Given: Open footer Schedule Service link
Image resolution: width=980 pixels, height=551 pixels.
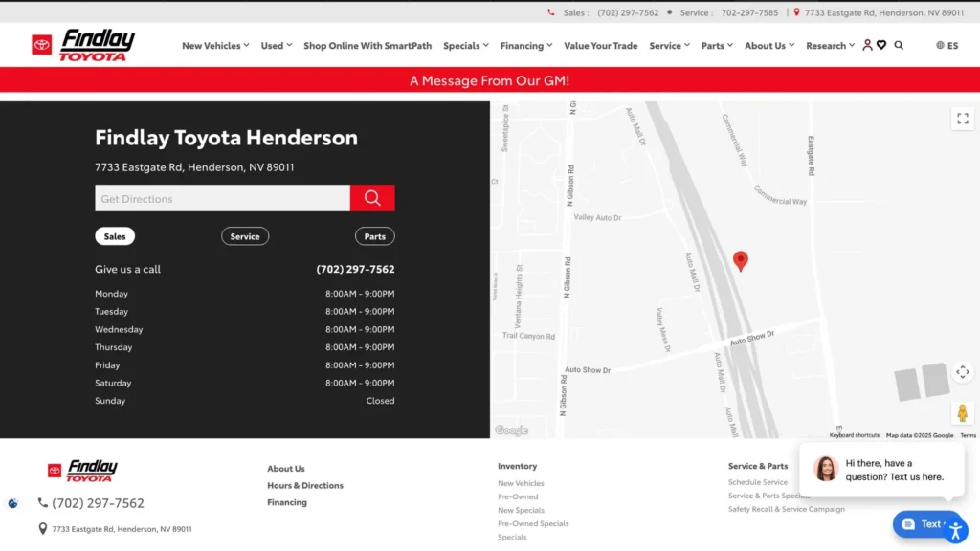Looking at the screenshot, I should (x=758, y=482).
